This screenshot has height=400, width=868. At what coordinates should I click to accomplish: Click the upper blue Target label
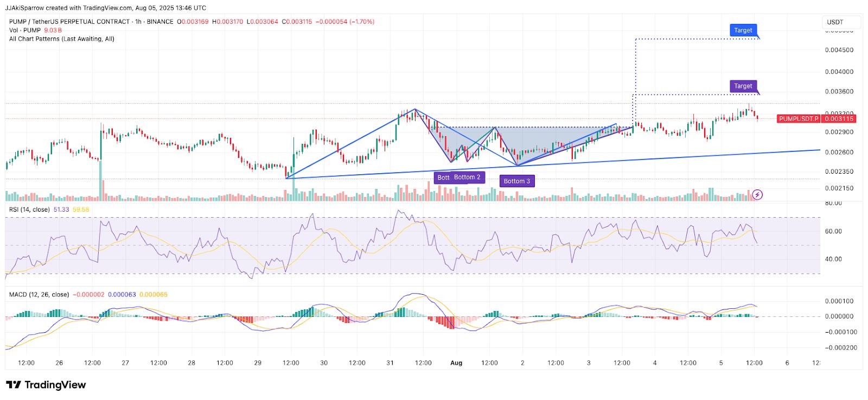743,30
